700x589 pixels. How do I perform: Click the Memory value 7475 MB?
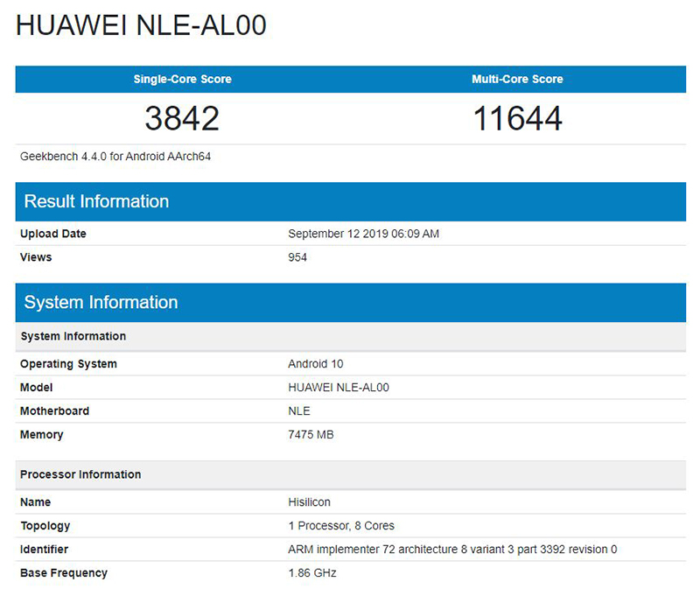click(311, 435)
